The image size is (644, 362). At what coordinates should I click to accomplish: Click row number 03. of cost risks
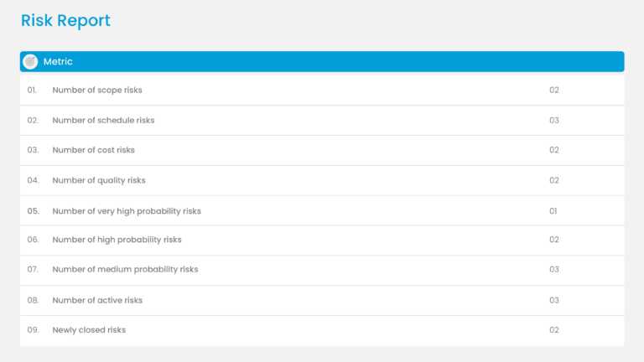tap(33, 150)
